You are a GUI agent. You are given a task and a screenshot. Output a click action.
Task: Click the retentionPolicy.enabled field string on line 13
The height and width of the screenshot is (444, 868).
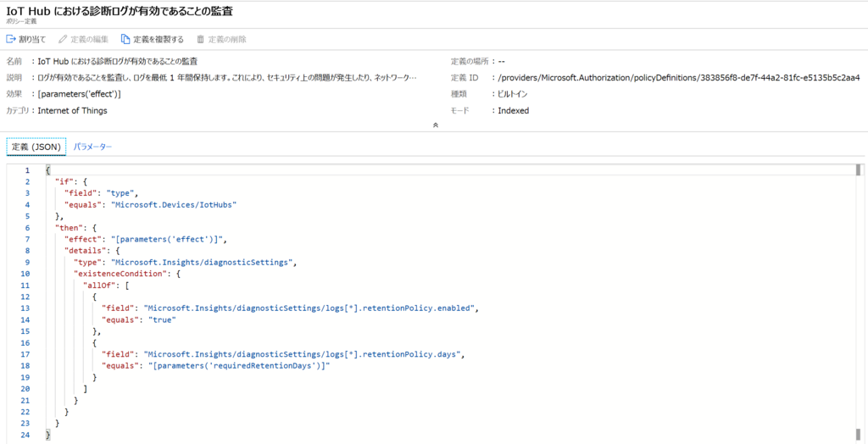click(x=309, y=308)
